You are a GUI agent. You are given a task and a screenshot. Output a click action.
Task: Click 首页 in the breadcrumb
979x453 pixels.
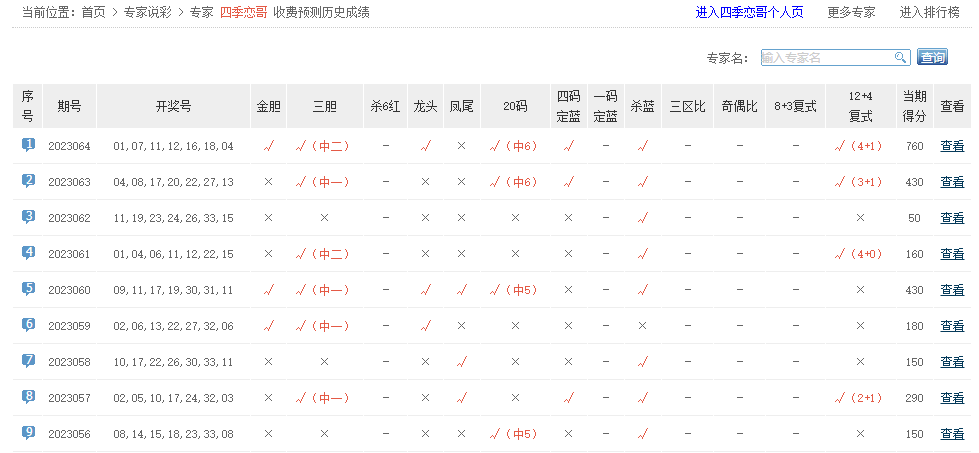click(x=93, y=13)
